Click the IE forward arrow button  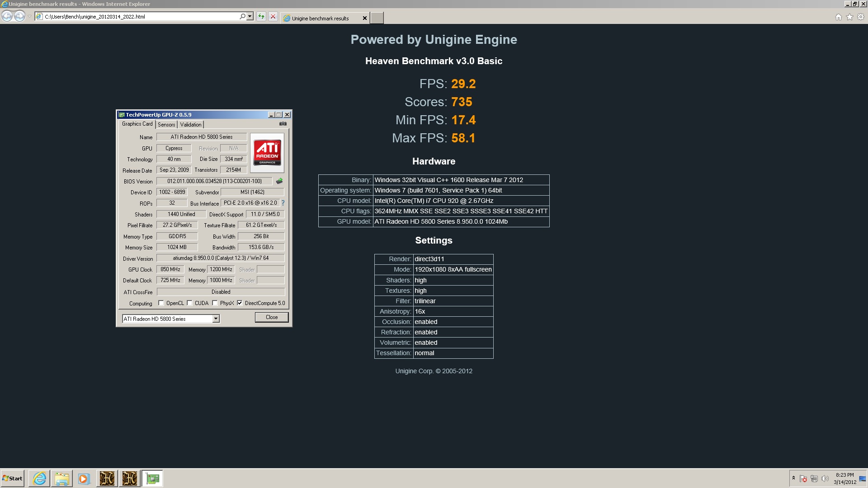pos(19,16)
